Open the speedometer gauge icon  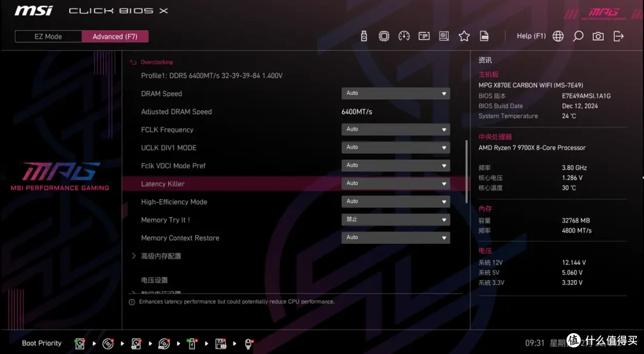tap(404, 36)
